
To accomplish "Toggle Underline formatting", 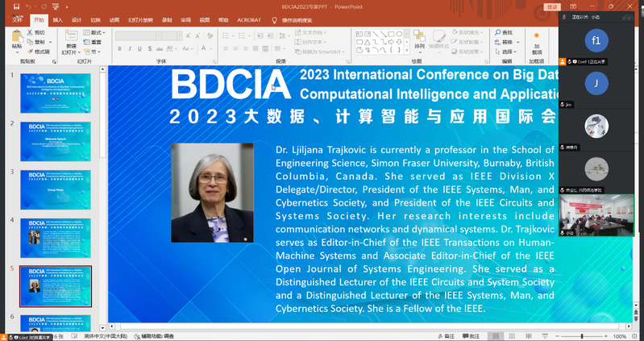I will [x=140, y=49].
